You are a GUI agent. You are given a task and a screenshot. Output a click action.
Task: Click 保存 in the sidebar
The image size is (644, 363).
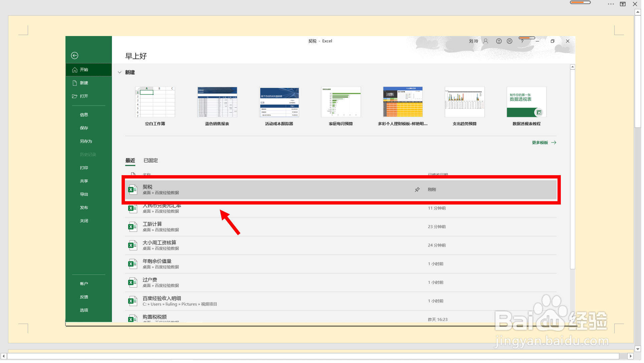(x=89, y=128)
